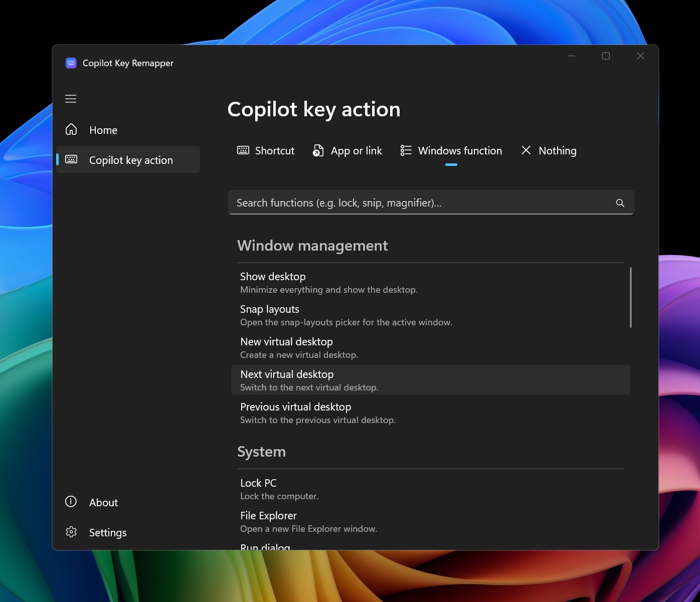This screenshot has height=602, width=700.
Task: Click the About info icon
Action: click(x=71, y=502)
